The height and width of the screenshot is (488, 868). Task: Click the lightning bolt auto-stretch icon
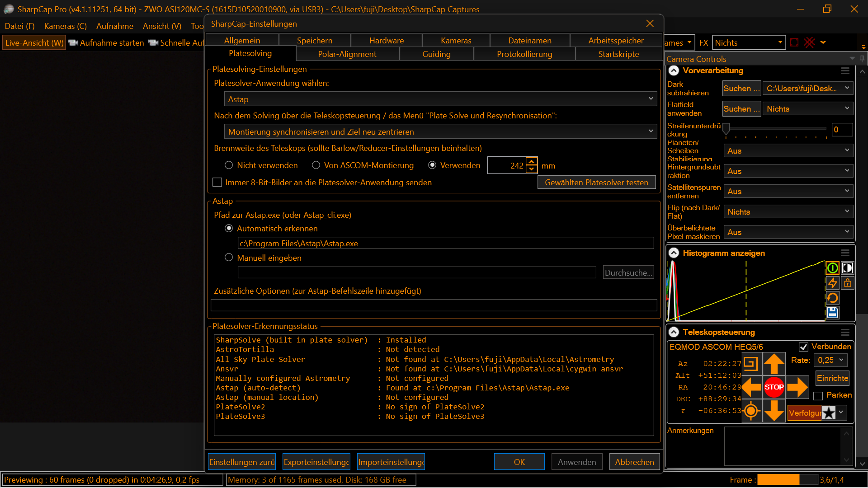(833, 283)
